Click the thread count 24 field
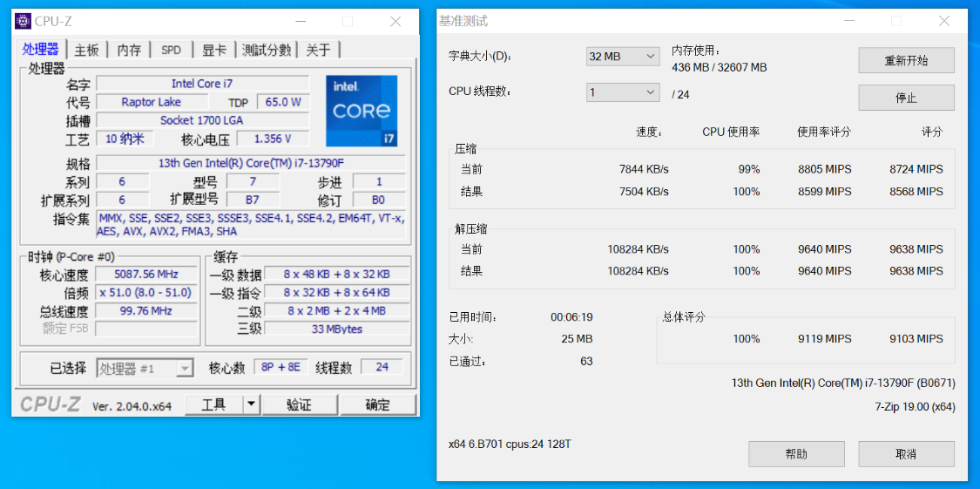 (382, 367)
